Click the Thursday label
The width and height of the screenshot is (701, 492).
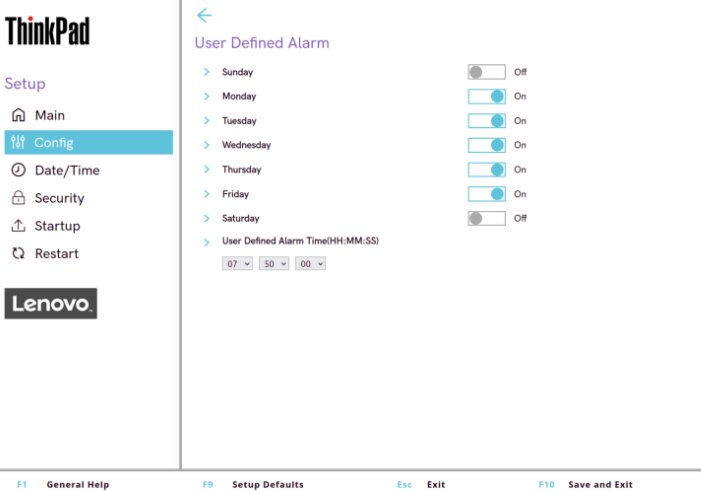241,169
